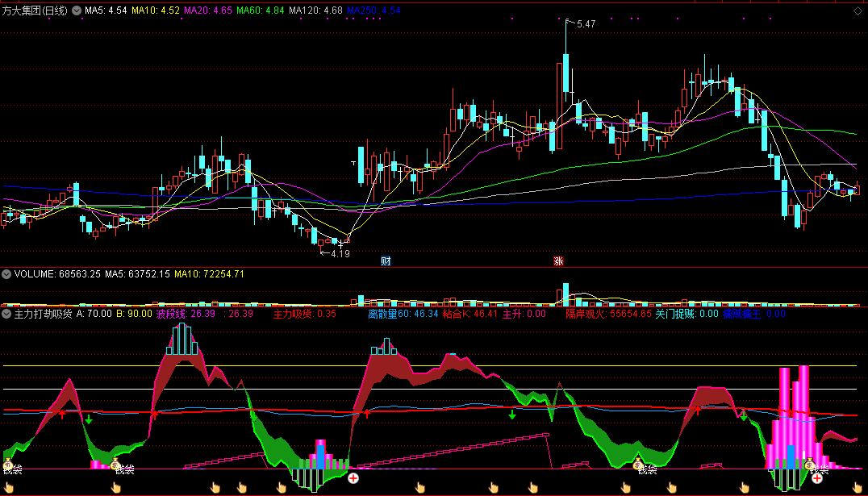
Task: Click the 主升: 0.00 value
Action: tap(524, 314)
